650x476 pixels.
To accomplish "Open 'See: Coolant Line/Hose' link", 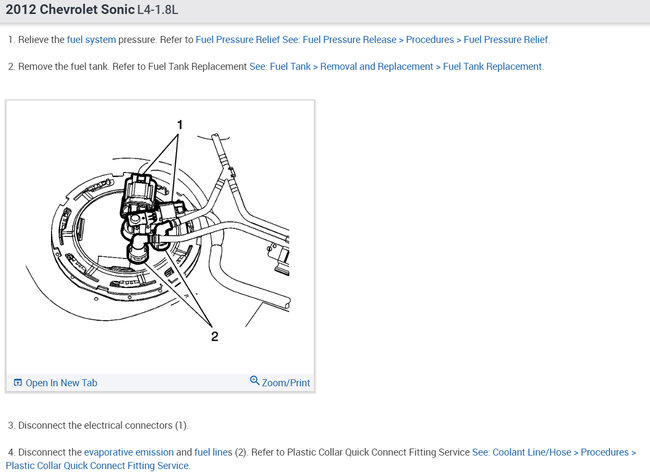I will [x=521, y=452].
